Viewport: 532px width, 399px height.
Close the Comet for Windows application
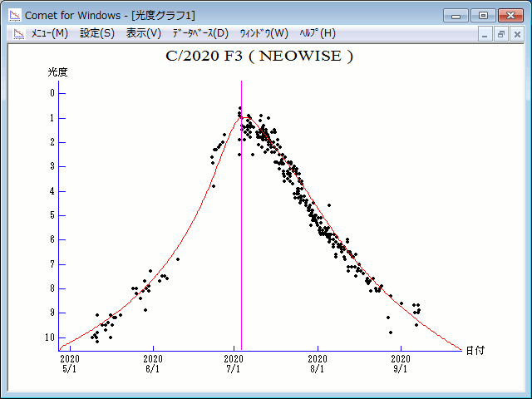click(x=510, y=16)
